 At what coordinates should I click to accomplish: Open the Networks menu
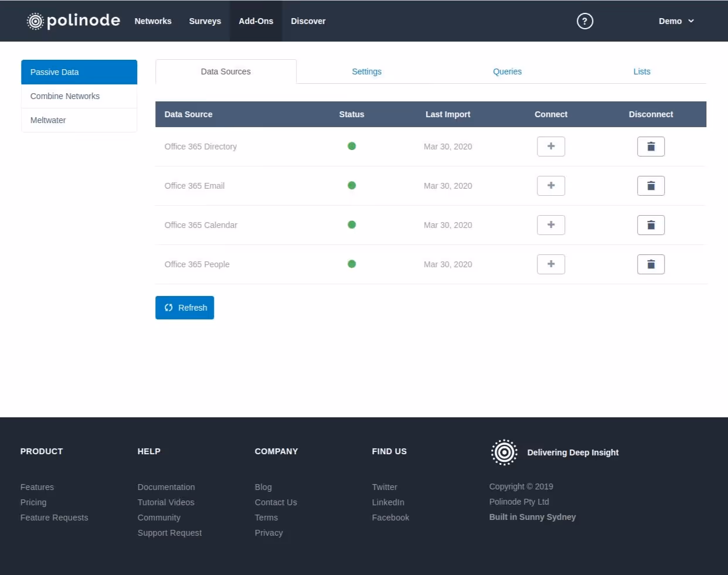[153, 21]
